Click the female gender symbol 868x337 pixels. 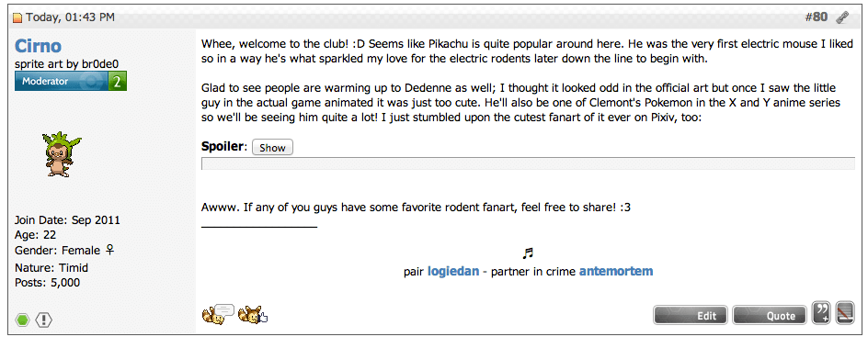coord(109,251)
